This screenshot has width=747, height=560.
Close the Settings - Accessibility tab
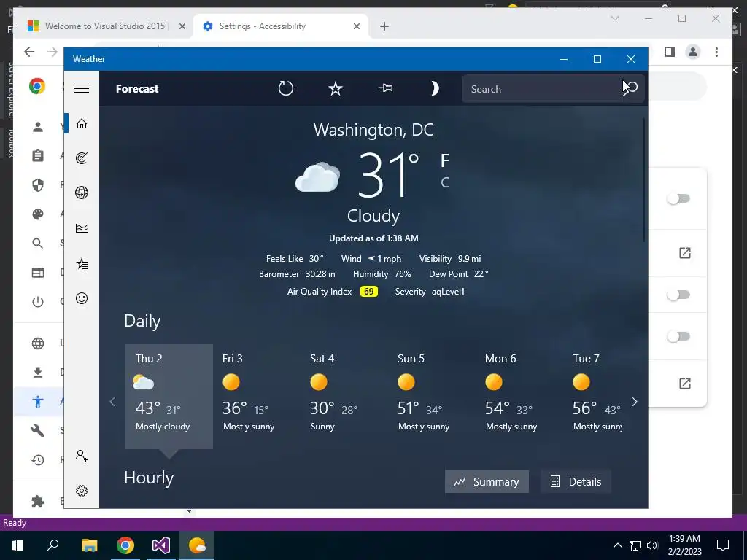pos(356,27)
